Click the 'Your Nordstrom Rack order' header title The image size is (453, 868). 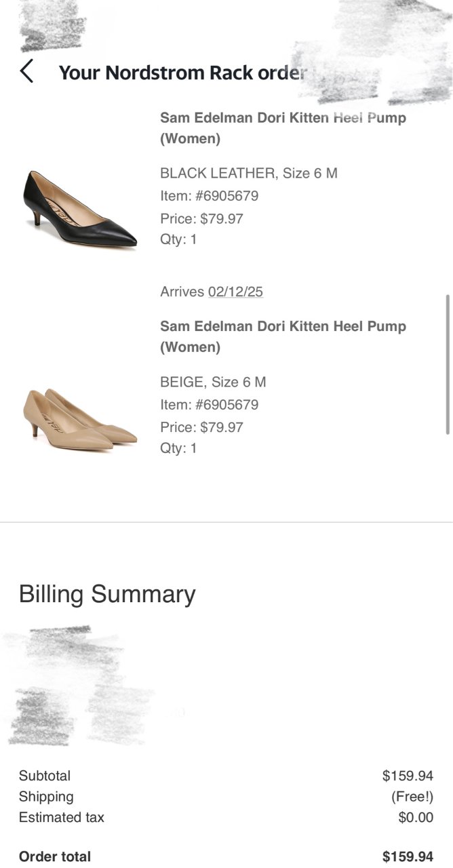[183, 73]
